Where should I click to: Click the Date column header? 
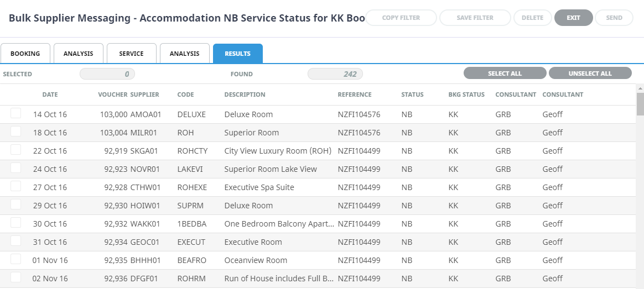[50, 94]
